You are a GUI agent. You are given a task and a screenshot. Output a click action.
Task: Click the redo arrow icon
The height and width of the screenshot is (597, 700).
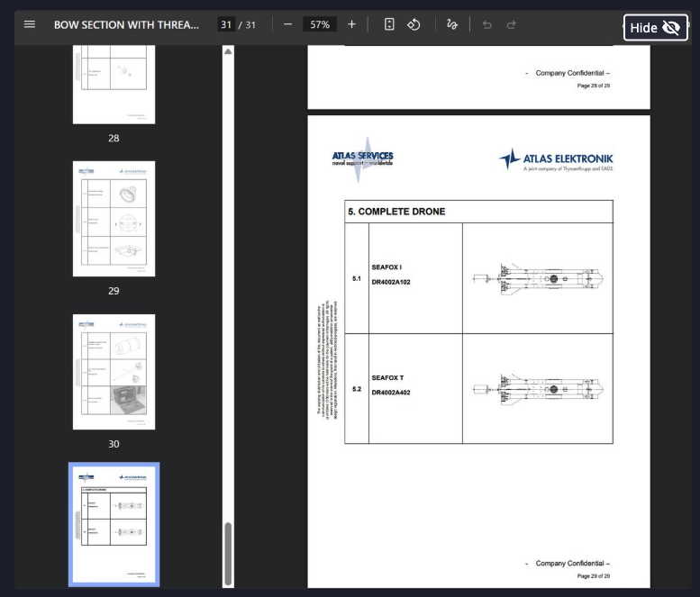pyautogui.click(x=511, y=24)
